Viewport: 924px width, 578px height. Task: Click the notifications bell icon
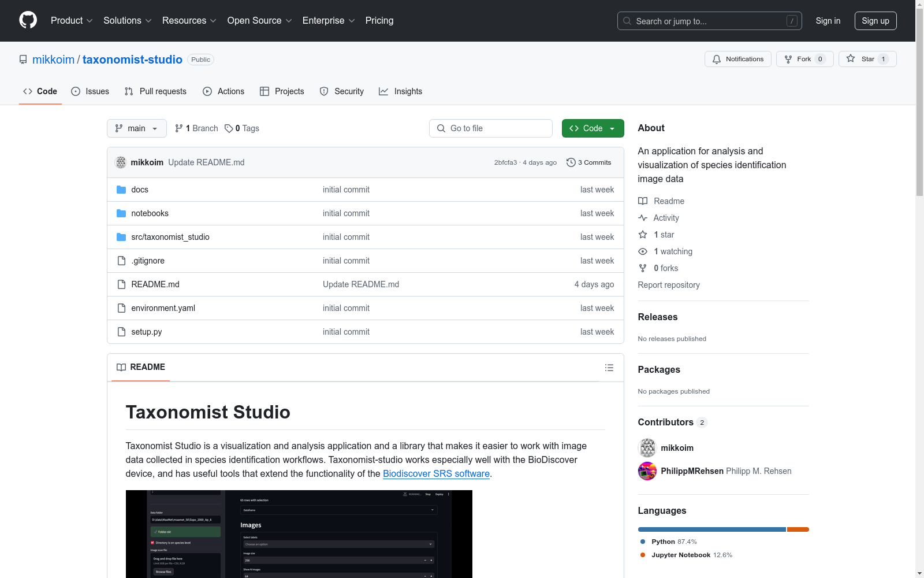[717, 59]
